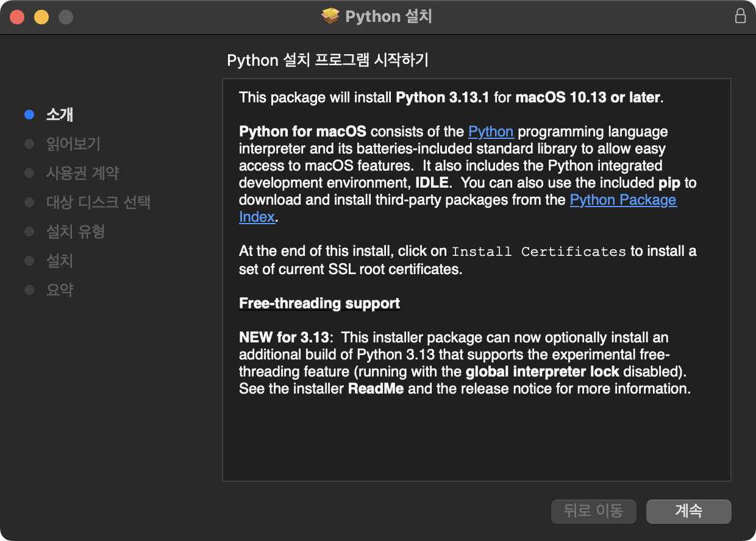Open the Python hyperlink in the intro text
The height and width of the screenshot is (541, 756).
coord(491,132)
